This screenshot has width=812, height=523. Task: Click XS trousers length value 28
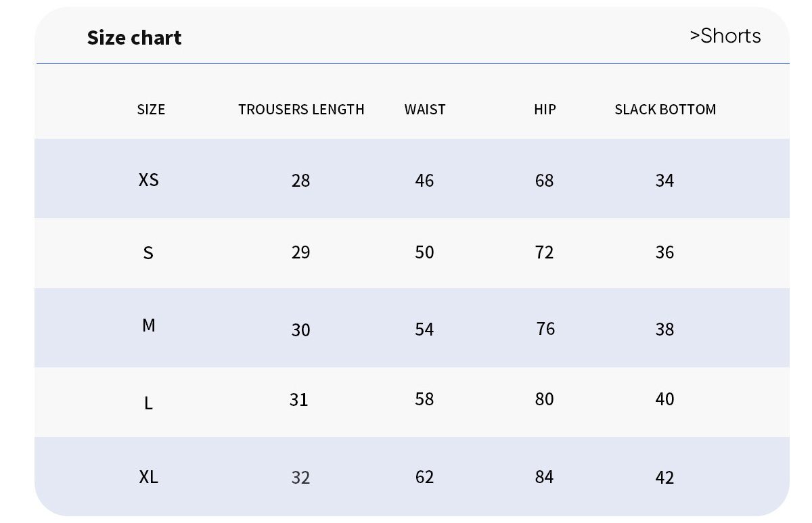pyautogui.click(x=300, y=181)
